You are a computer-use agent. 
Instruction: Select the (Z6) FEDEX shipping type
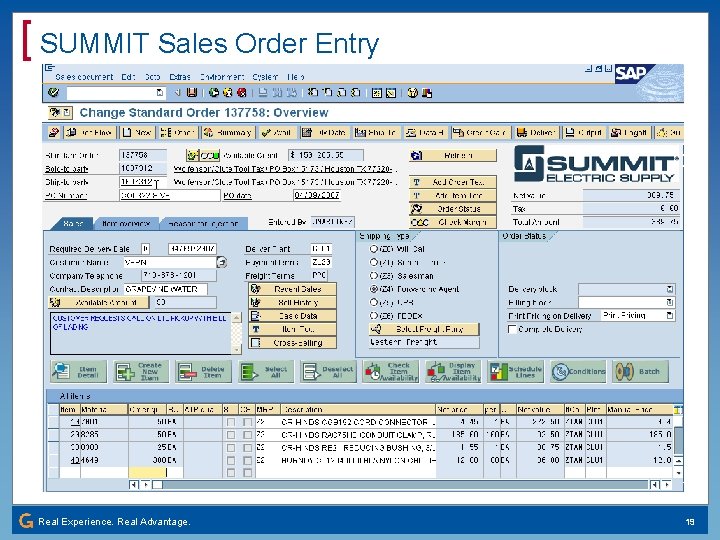(x=374, y=315)
